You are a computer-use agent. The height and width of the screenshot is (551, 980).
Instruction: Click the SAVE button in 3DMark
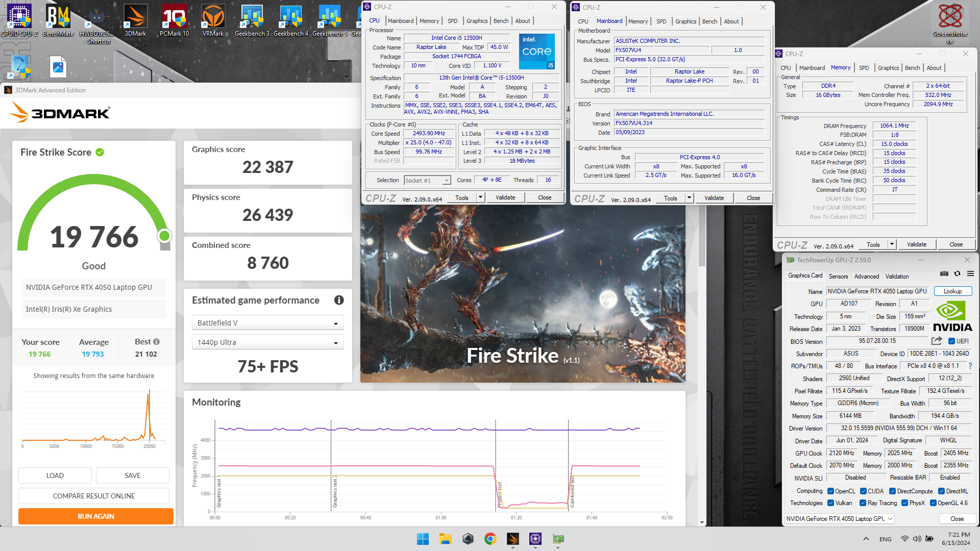point(133,475)
